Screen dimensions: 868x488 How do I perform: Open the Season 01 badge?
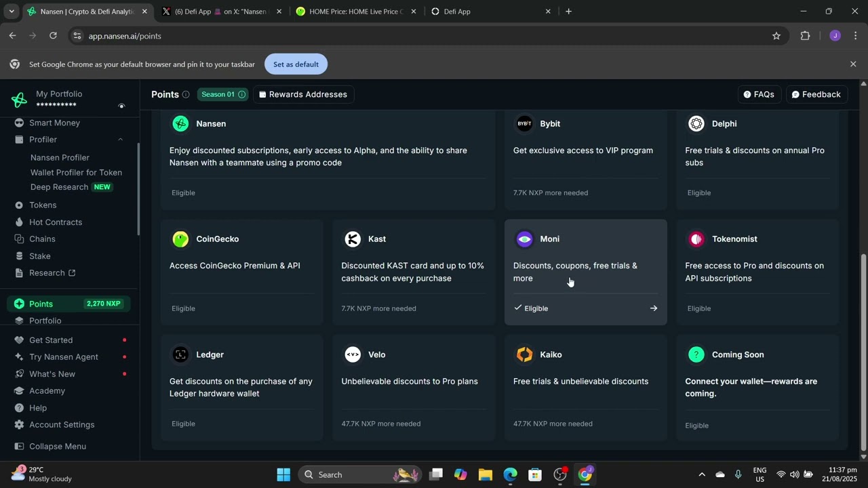(x=223, y=94)
